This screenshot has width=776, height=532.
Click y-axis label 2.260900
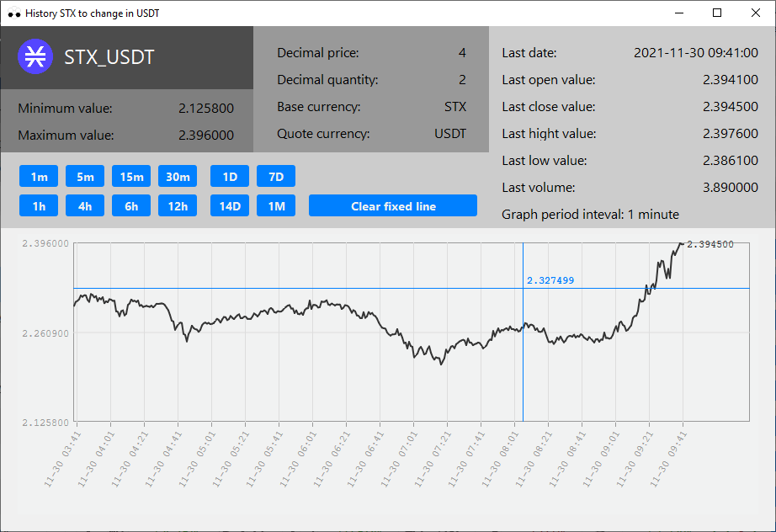click(x=45, y=333)
